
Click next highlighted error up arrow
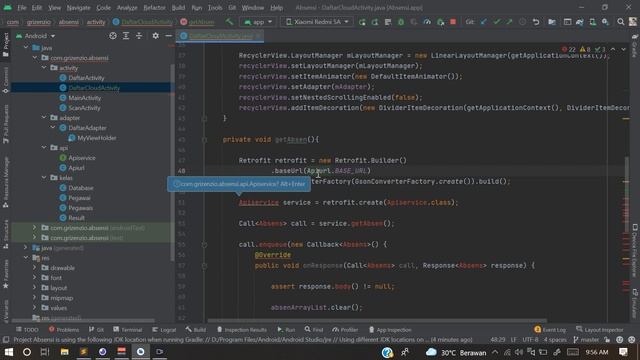point(613,49)
